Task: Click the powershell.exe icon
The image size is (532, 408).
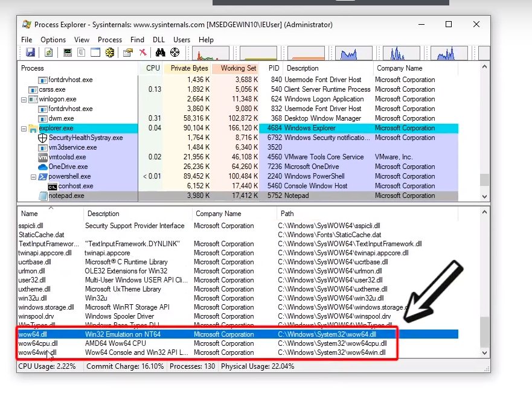Action: click(43, 177)
